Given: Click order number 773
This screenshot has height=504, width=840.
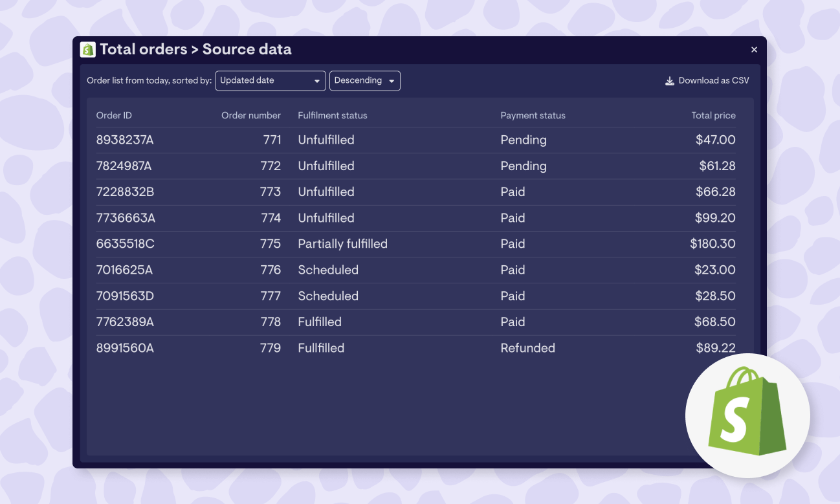Looking at the screenshot, I should [271, 192].
